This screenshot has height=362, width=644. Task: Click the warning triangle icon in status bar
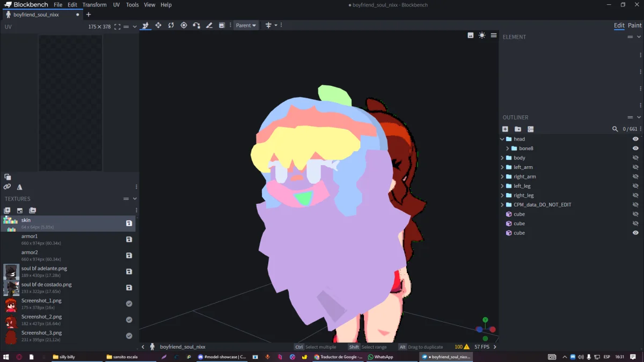coord(466,347)
